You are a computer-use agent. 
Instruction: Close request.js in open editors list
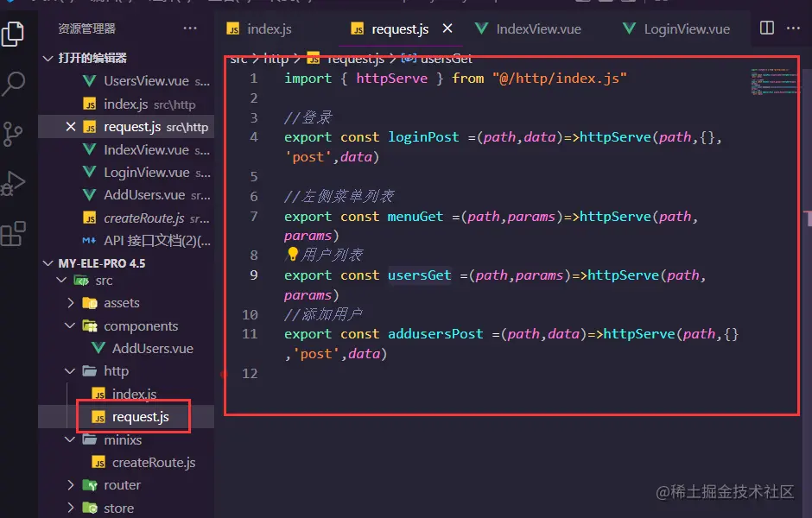click(71, 127)
